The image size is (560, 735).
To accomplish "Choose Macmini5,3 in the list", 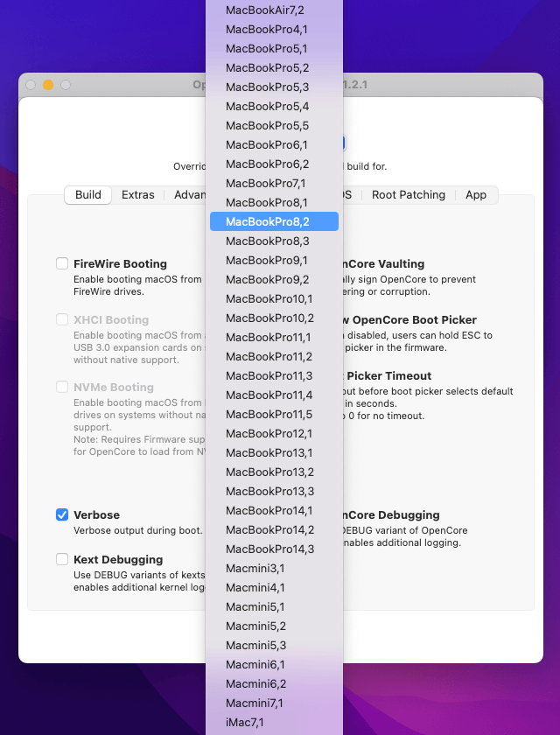I will (255, 645).
